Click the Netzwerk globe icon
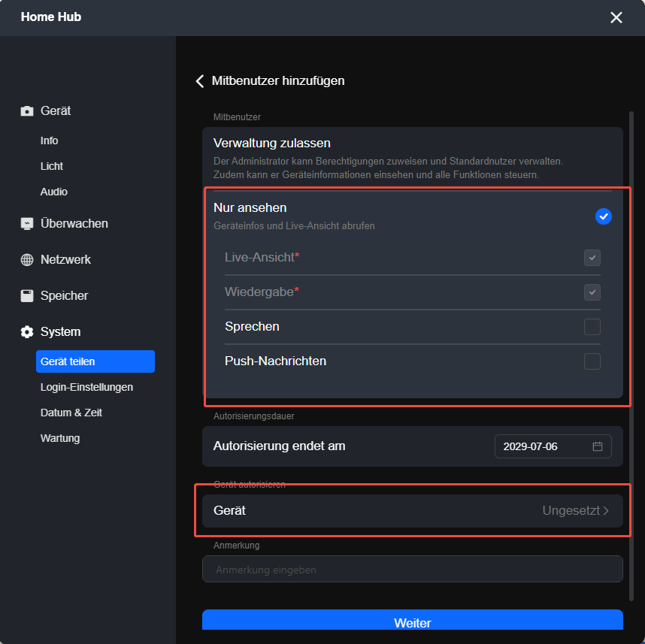 [27, 260]
